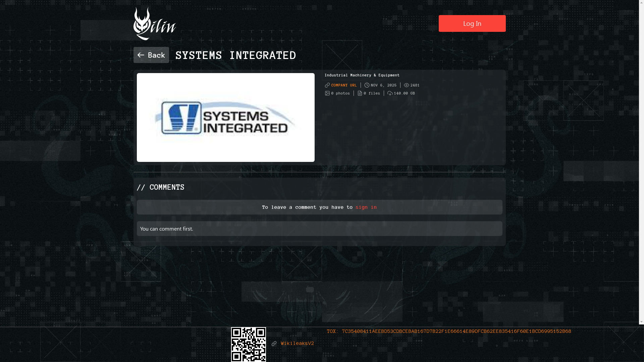The image size is (644, 362).
Task: Click the photos image icon
Action: click(327, 93)
